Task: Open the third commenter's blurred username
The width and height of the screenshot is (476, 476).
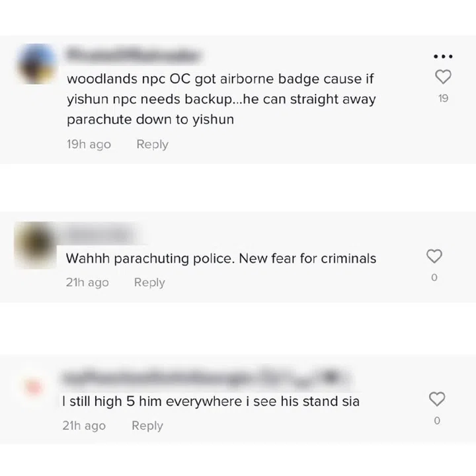Action: click(x=205, y=378)
